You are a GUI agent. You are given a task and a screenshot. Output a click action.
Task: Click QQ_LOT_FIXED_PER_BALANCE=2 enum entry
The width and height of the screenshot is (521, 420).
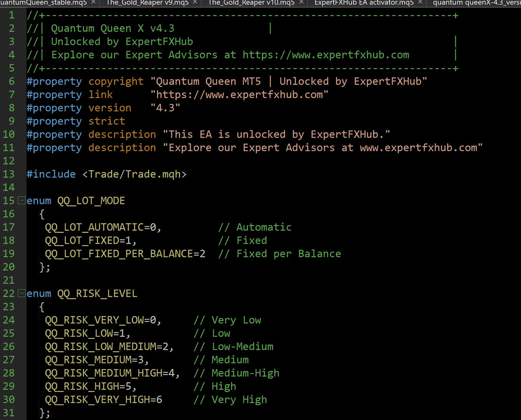tap(125, 254)
